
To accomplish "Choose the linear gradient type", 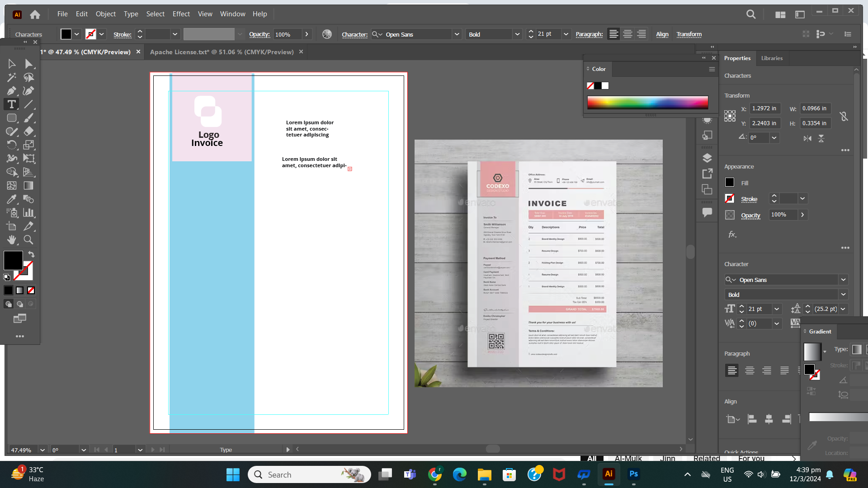I will click(x=857, y=349).
